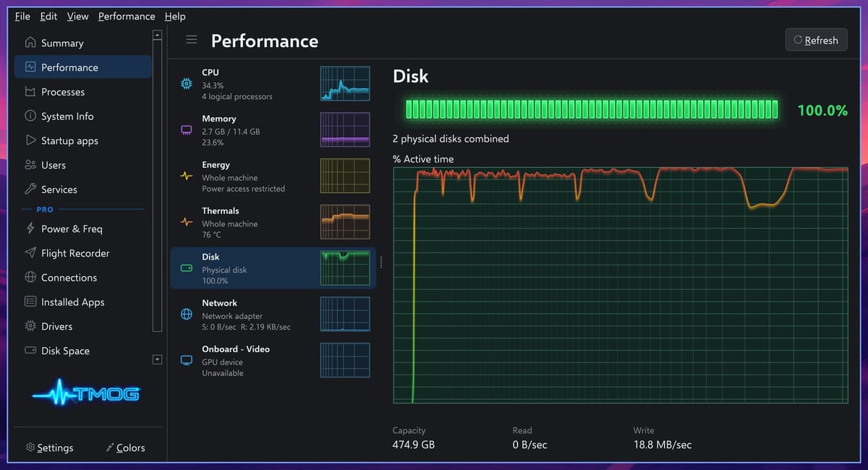Click '2 physical disks combined' text
Viewport: 868px width, 470px height.
pos(451,138)
